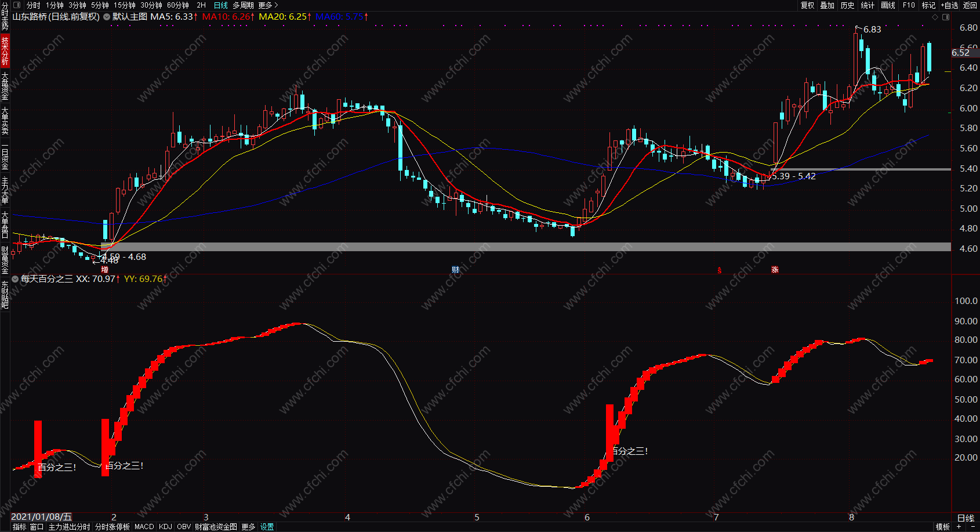Select the MACD indicator
The image size is (980, 532).
[144, 527]
